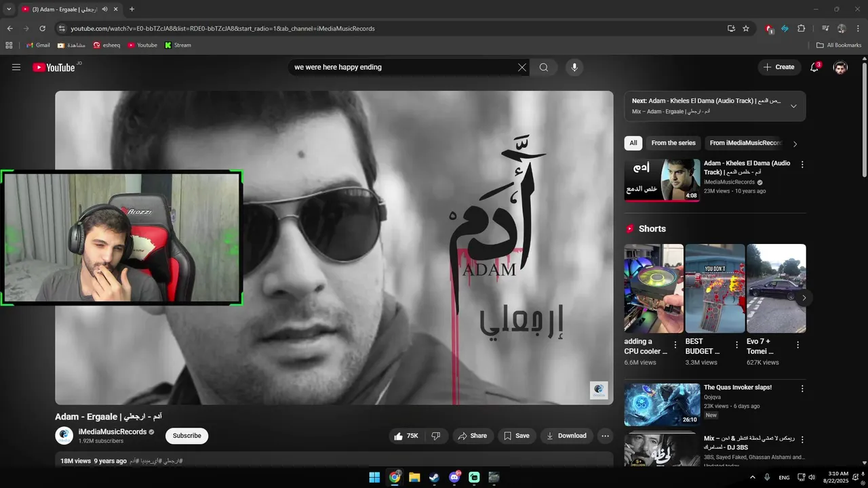The height and width of the screenshot is (488, 868).
Task: Select the All filter chip
Action: (x=633, y=143)
